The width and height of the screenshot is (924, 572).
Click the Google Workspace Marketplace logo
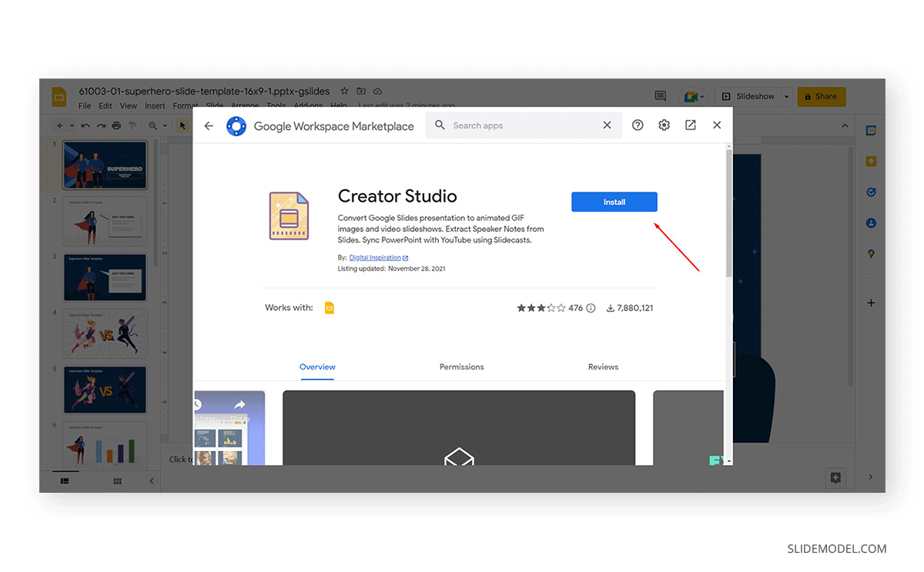point(236,125)
